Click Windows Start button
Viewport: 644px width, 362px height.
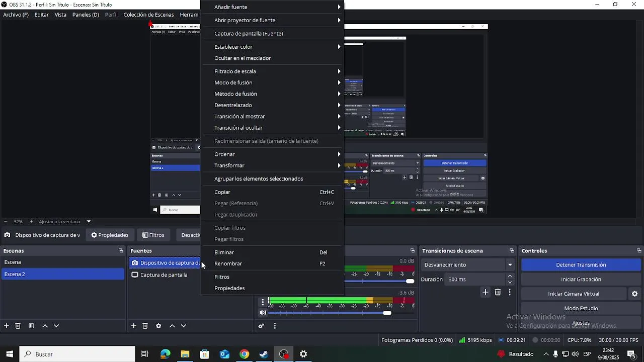[9, 354]
